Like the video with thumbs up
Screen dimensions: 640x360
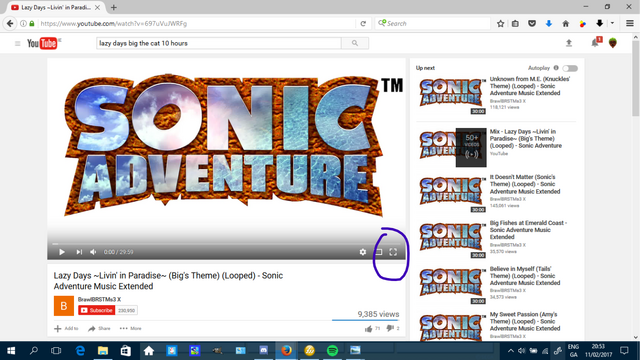[369, 328]
